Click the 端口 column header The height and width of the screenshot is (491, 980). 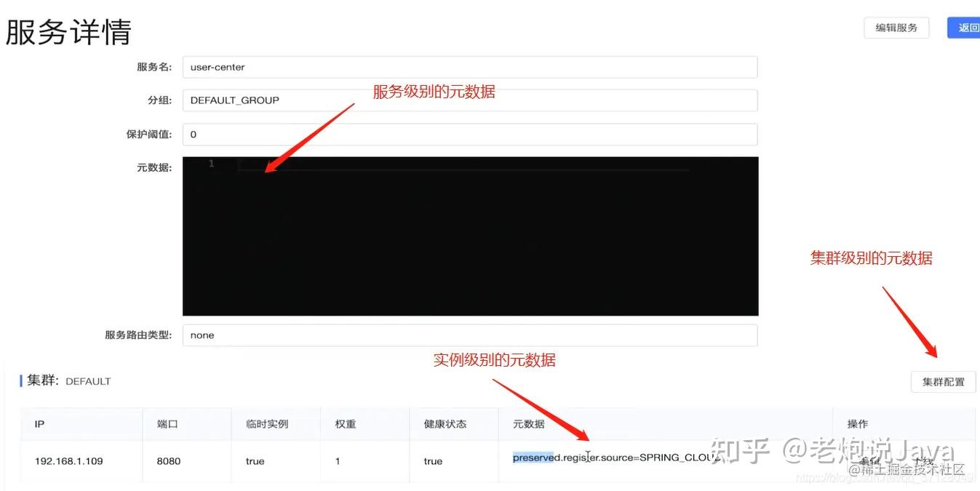coord(167,424)
